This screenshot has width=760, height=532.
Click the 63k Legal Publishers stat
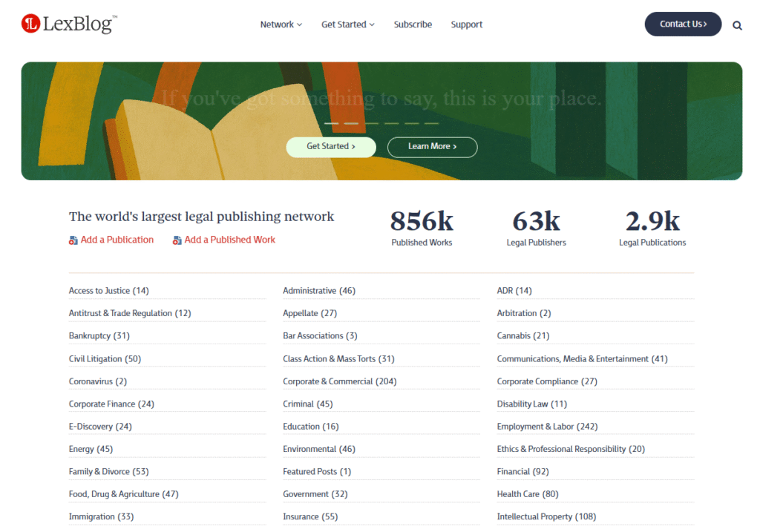[536, 229]
